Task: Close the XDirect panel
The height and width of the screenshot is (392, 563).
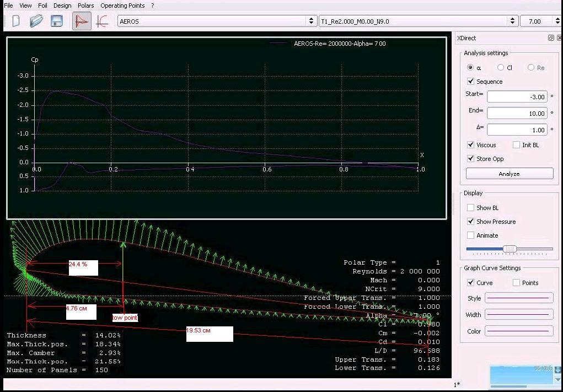Action: pyautogui.click(x=560, y=38)
